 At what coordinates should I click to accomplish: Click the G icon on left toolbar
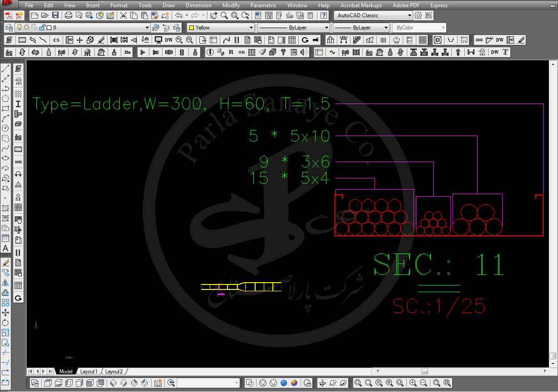pyautogui.click(x=18, y=298)
